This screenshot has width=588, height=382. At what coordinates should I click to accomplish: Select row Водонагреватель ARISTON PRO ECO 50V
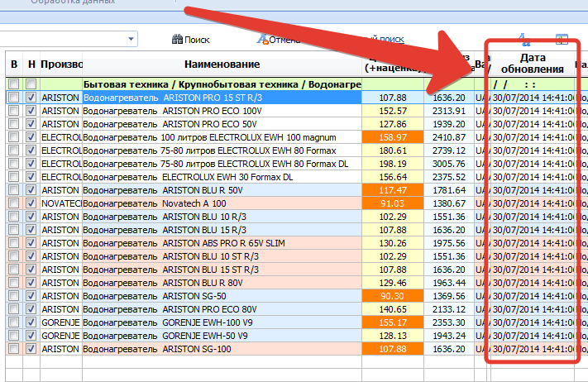(x=222, y=124)
